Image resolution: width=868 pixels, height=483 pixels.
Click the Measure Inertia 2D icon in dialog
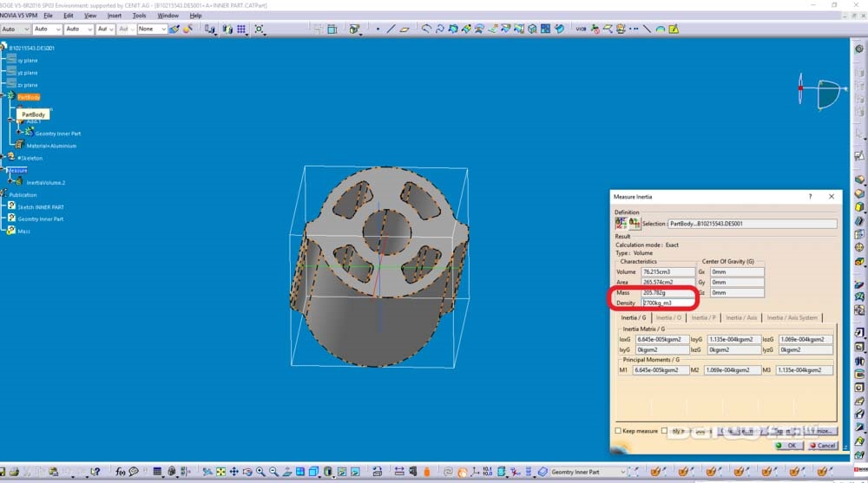coord(635,224)
